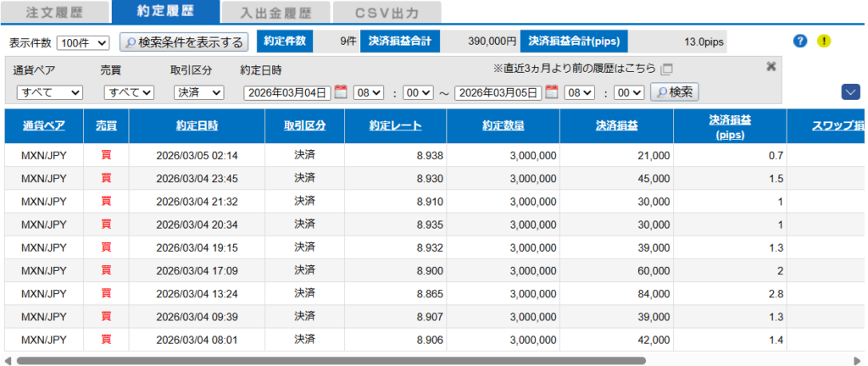Click the start date input field
Image resolution: width=868 pixels, height=366 pixels.
pyautogui.click(x=287, y=92)
